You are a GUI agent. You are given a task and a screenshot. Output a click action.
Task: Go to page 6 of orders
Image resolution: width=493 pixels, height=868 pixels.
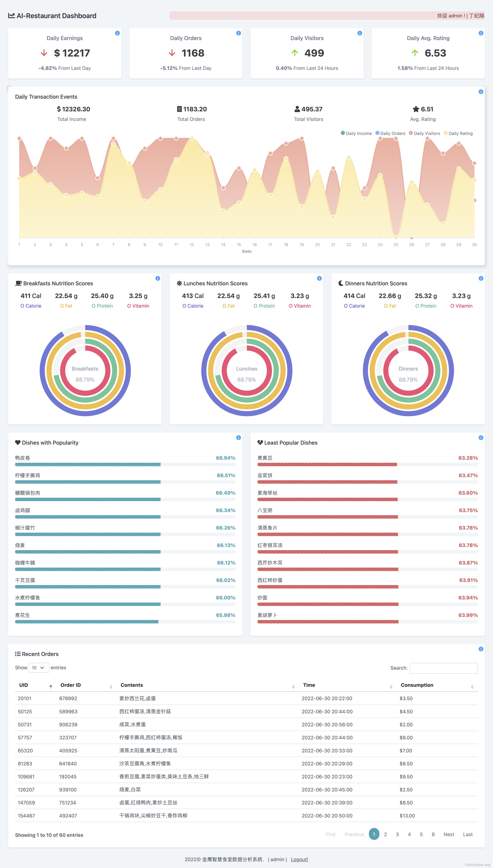coord(433,834)
